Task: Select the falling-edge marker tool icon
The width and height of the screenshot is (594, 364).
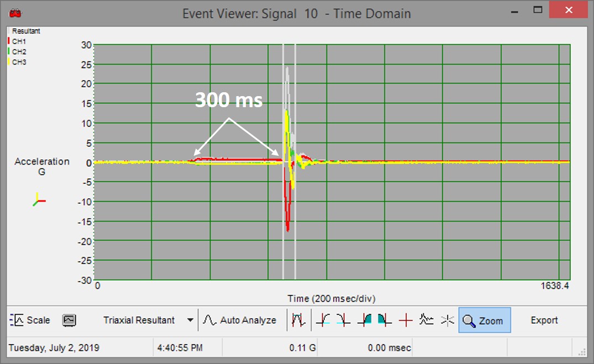Action: [343, 320]
